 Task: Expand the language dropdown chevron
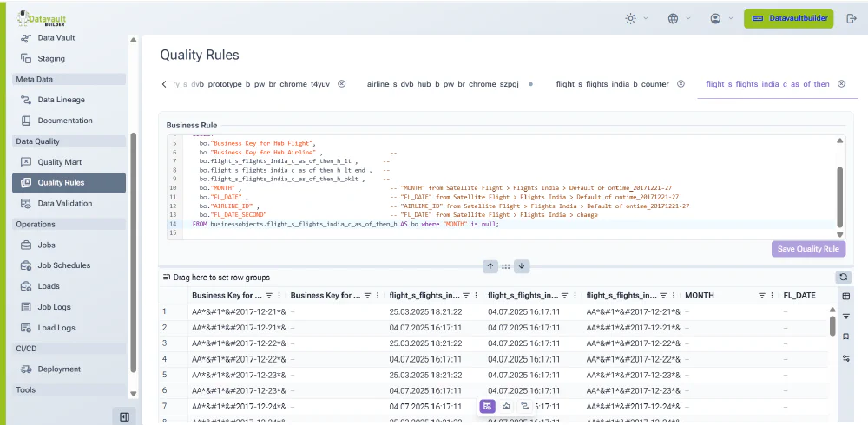click(688, 18)
